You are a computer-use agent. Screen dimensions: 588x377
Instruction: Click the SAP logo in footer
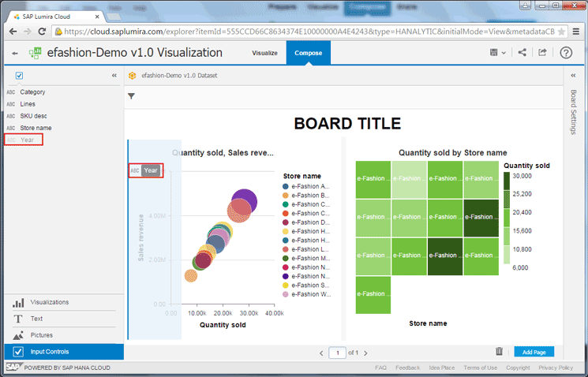pos(13,368)
